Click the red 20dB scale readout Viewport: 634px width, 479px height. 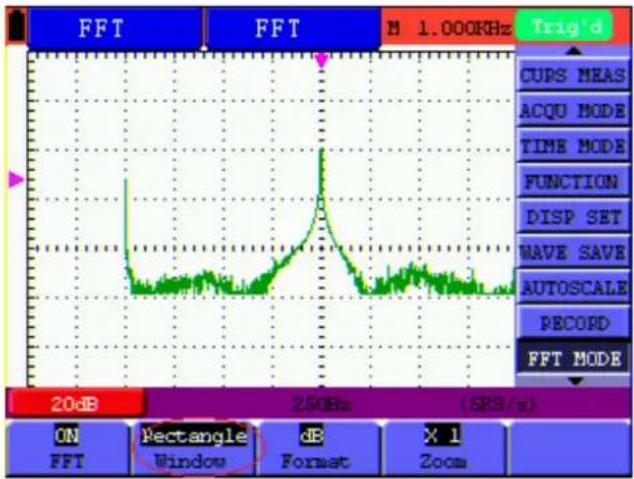[75, 403]
